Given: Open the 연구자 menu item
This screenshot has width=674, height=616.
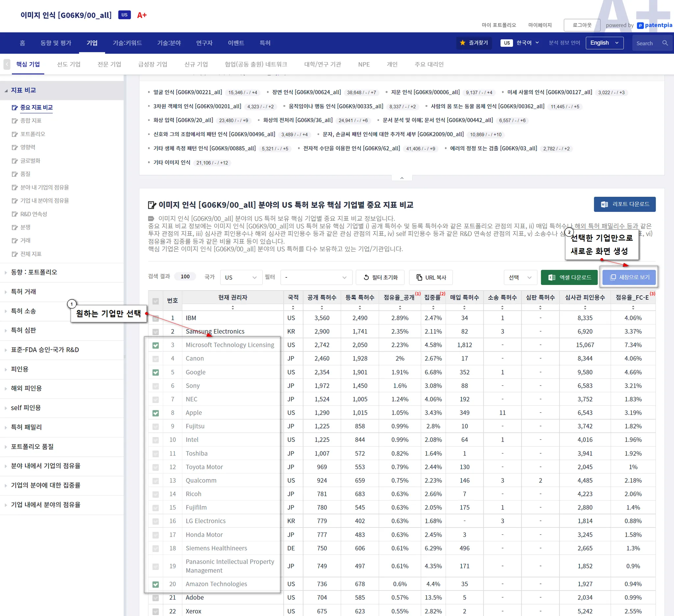Looking at the screenshot, I should click(204, 43).
